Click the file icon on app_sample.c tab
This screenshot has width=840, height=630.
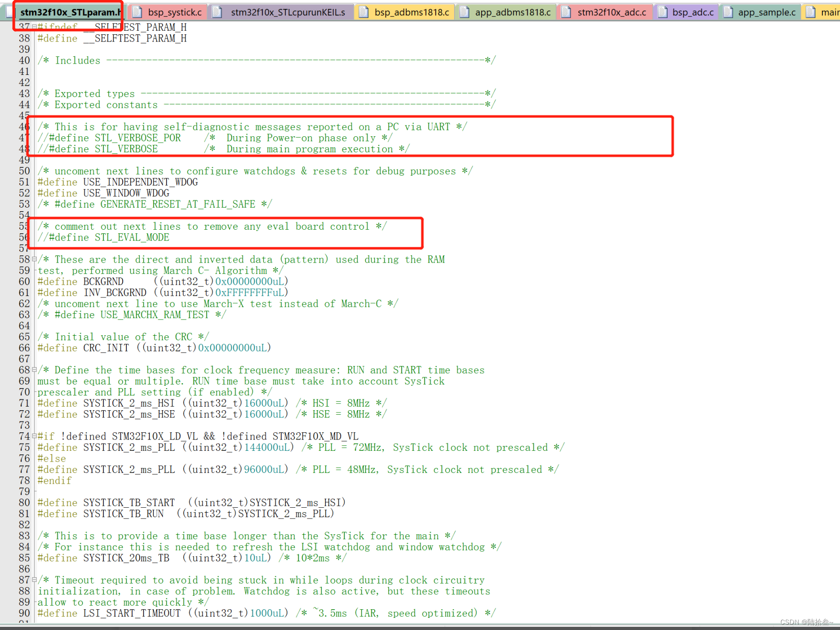[x=728, y=12]
